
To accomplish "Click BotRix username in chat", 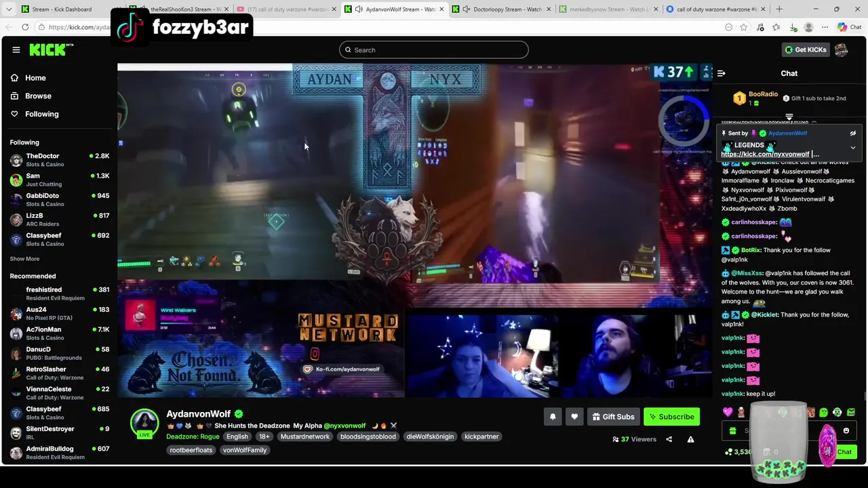I will tap(751, 250).
